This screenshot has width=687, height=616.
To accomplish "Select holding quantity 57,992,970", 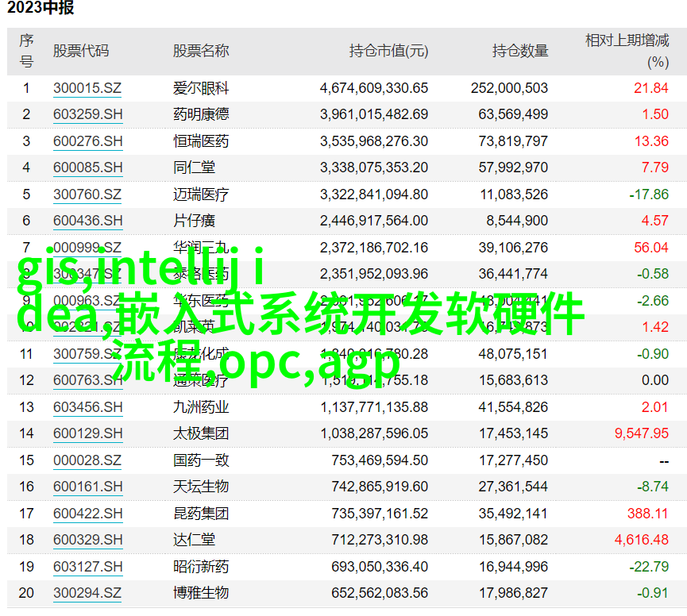I will click(x=513, y=167).
